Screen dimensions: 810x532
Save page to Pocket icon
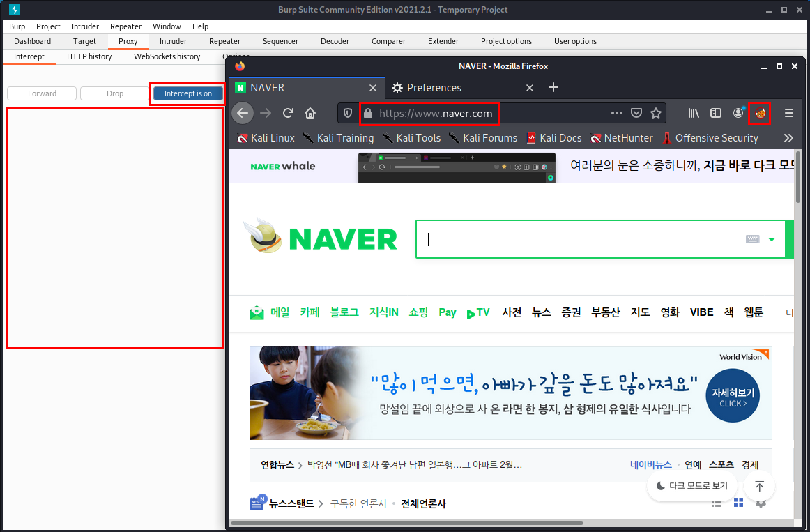(x=636, y=113)
